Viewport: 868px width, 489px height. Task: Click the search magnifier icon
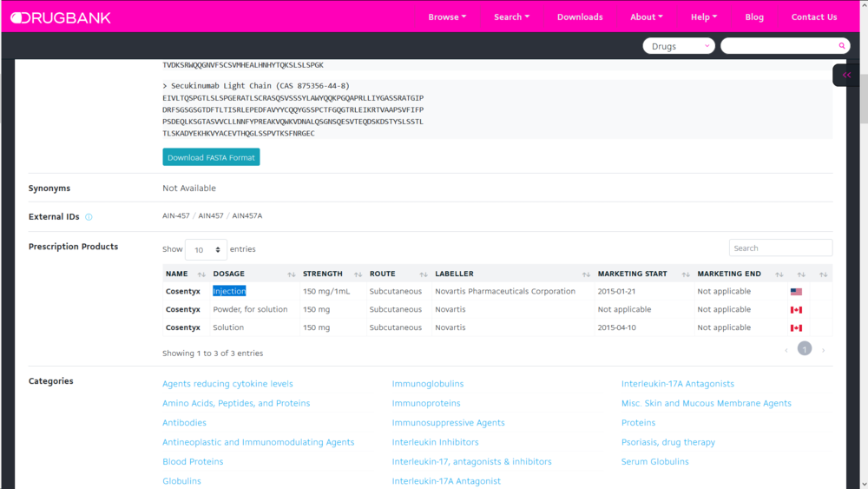(x=841, y=46)
